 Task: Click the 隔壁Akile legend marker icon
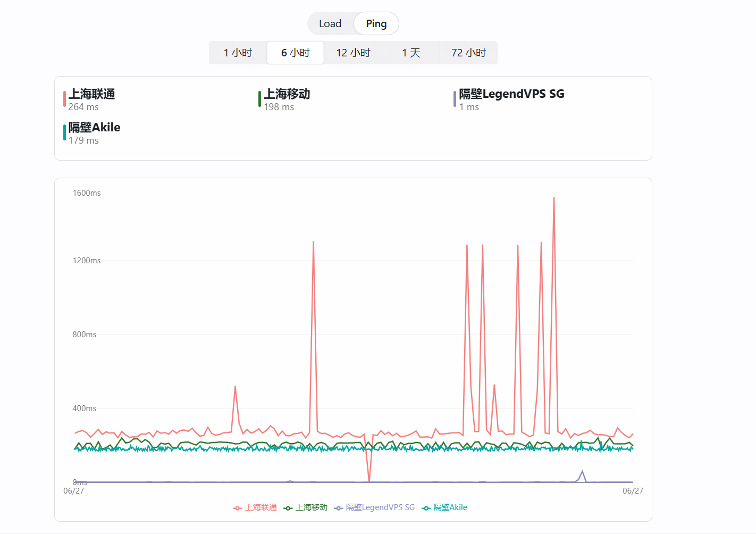click(426, 508)
